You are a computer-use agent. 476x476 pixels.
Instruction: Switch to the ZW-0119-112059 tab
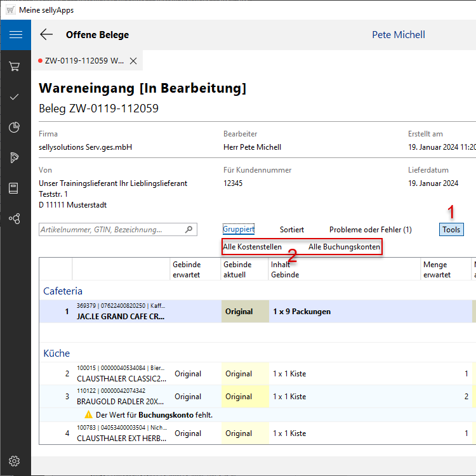(x=84, y=61)
